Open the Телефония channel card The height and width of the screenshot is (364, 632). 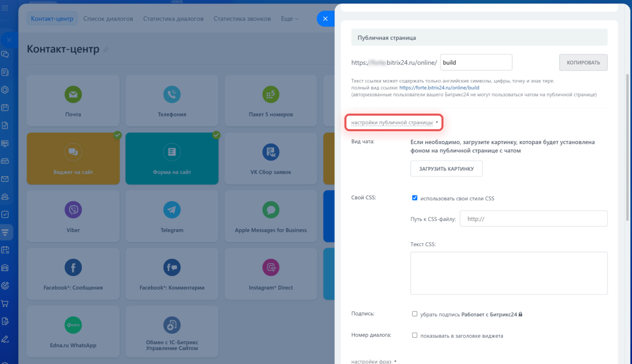(172, 101)
